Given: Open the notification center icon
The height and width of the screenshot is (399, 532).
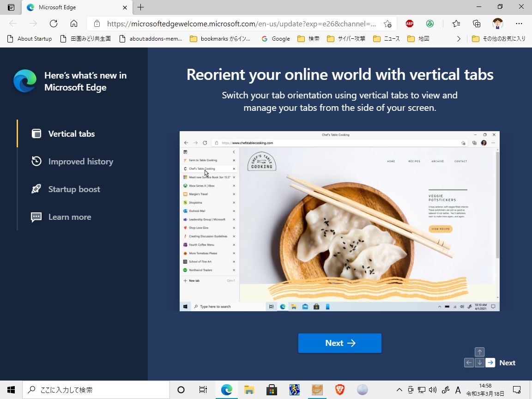Looking at the screenshot, I should tap(517, 390).
